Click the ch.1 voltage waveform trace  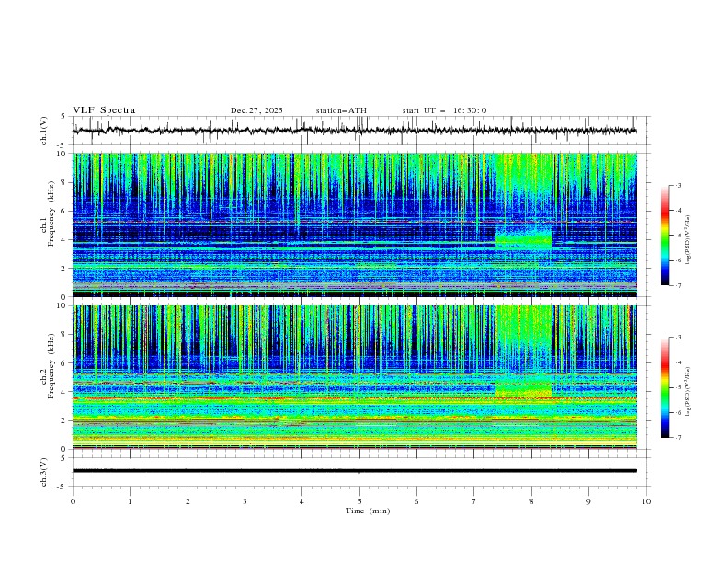[x=354, y=131]
